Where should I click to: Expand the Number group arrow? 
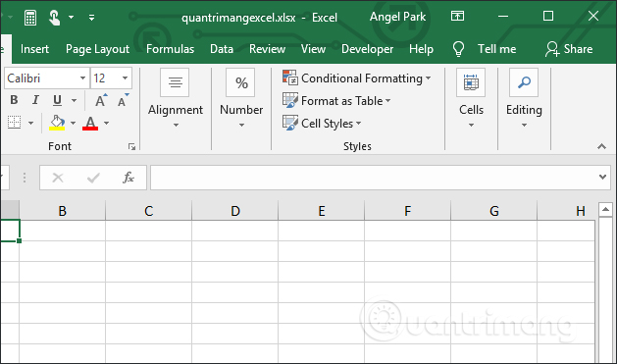pyautogui.click(x=241, y=126)
